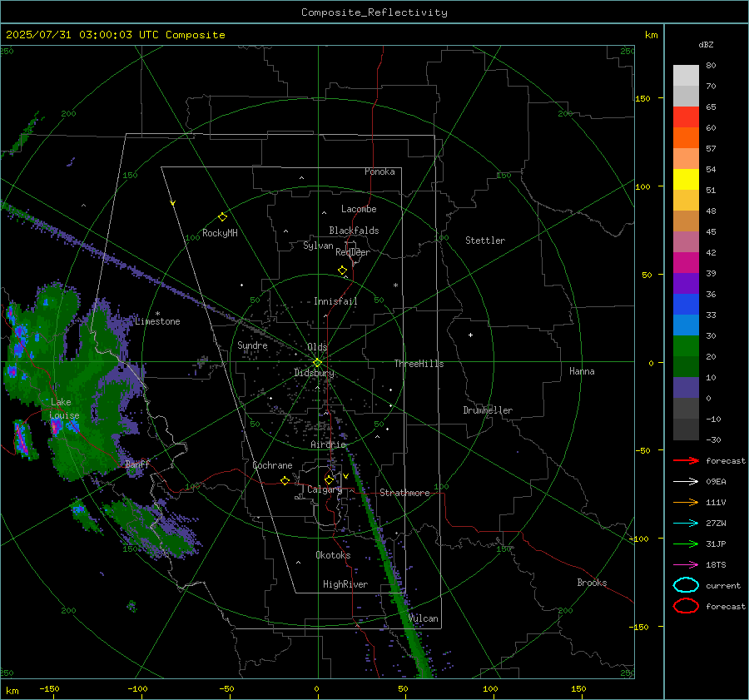The image size is (749, 700).
Task: Click the 80 dBZ legend value
Action: 711,66
